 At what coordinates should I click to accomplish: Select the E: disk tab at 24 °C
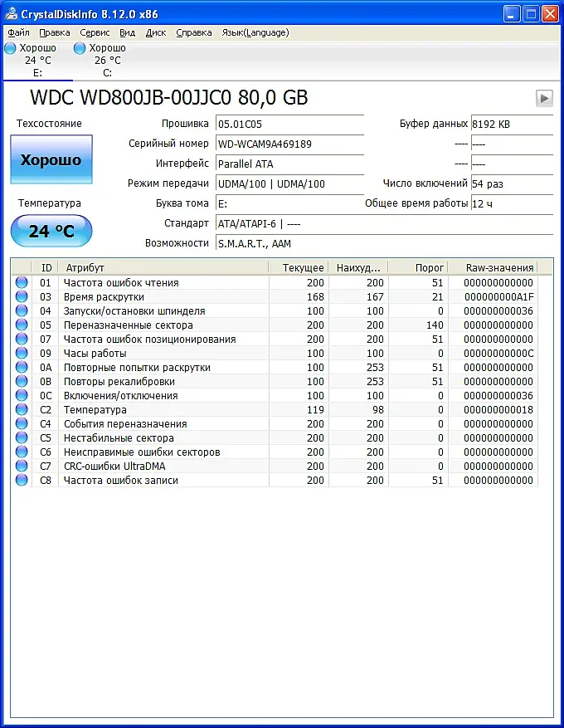tap(37, 61)
